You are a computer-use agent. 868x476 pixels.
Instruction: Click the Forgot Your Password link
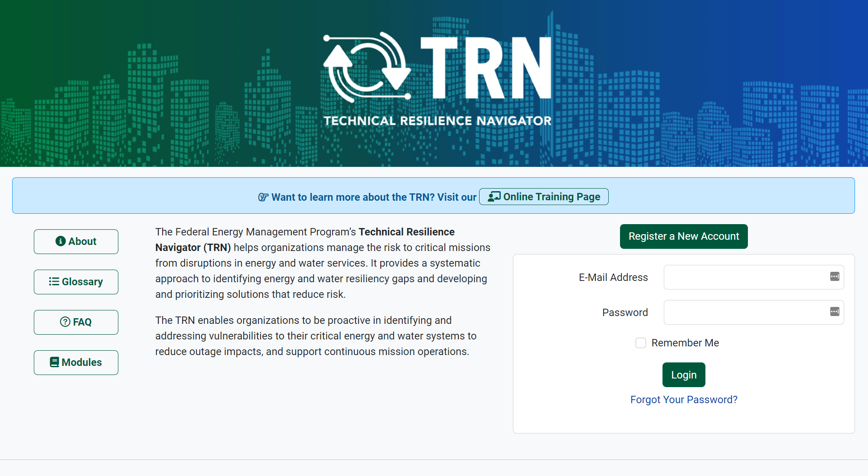coord(684,399)
